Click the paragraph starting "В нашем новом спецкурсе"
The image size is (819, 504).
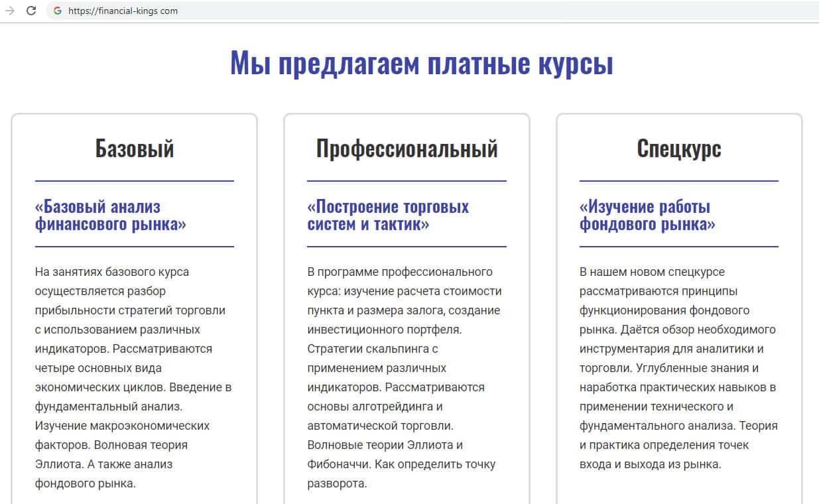(678, 368)
